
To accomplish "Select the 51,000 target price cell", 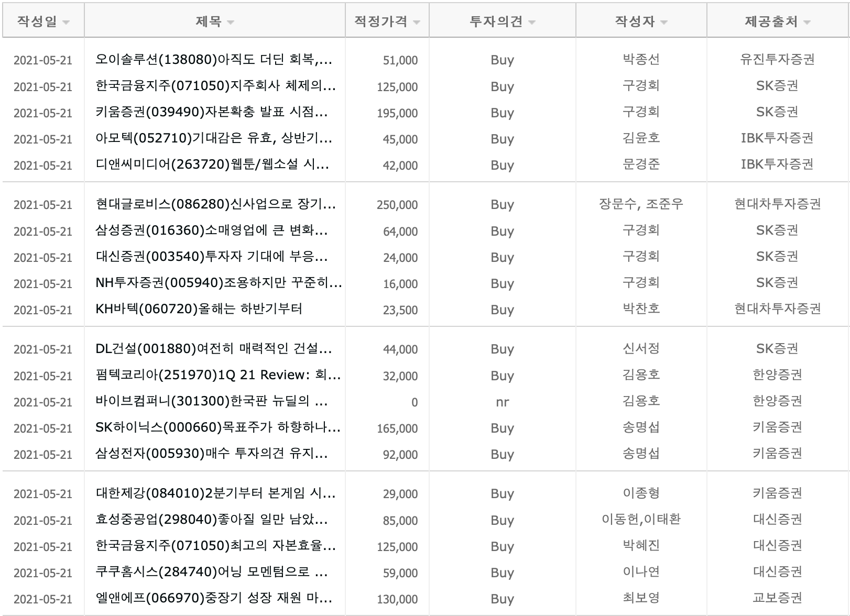I will pos(400,60).
